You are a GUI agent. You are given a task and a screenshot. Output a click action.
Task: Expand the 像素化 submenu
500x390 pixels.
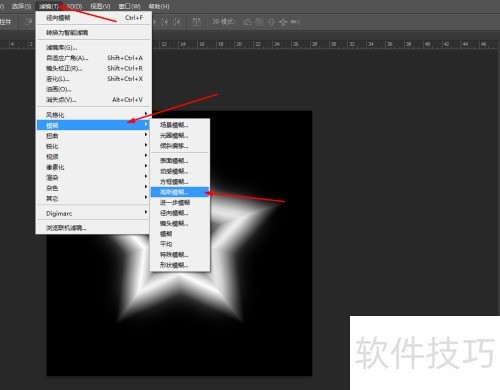pos(94,167)
